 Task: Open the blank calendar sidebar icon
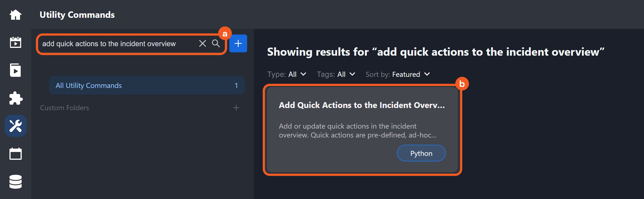pos(16,154)
